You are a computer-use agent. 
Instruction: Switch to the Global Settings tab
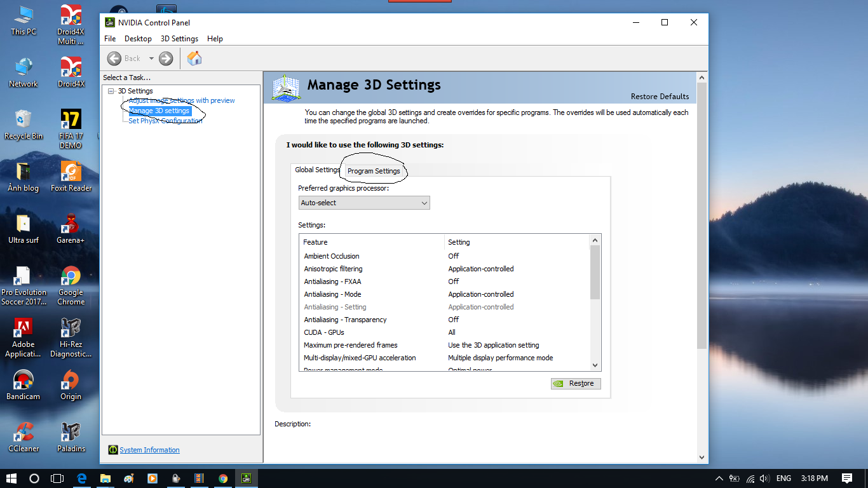click(x=317, y=170)
